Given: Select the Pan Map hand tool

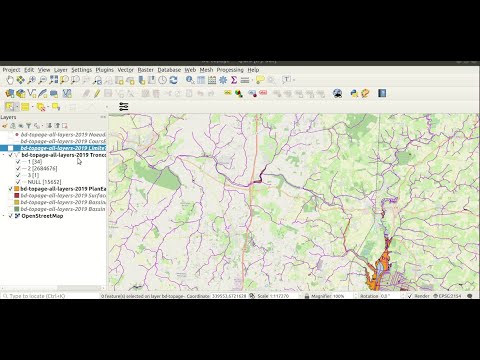Looking at the screenshot, I should [10, 80].
